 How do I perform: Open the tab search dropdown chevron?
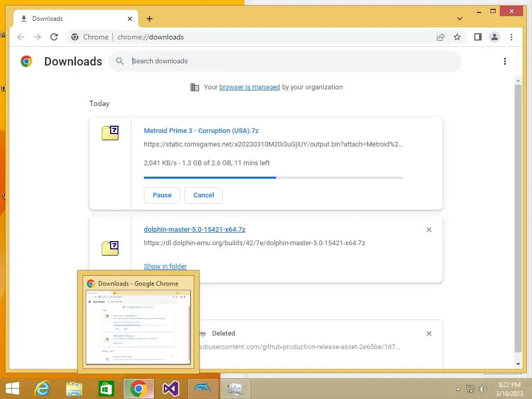coord(459,19)
